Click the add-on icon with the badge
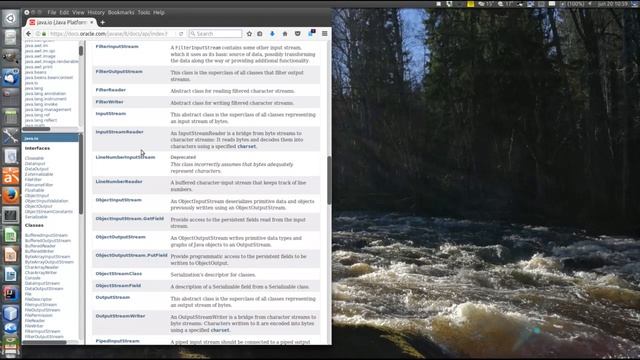This screenshot has width=640, height=360. click(311, 33)
